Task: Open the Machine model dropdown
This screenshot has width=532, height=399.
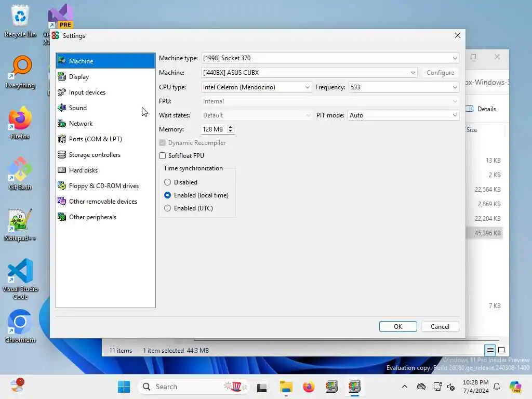Action: point(309,73)
